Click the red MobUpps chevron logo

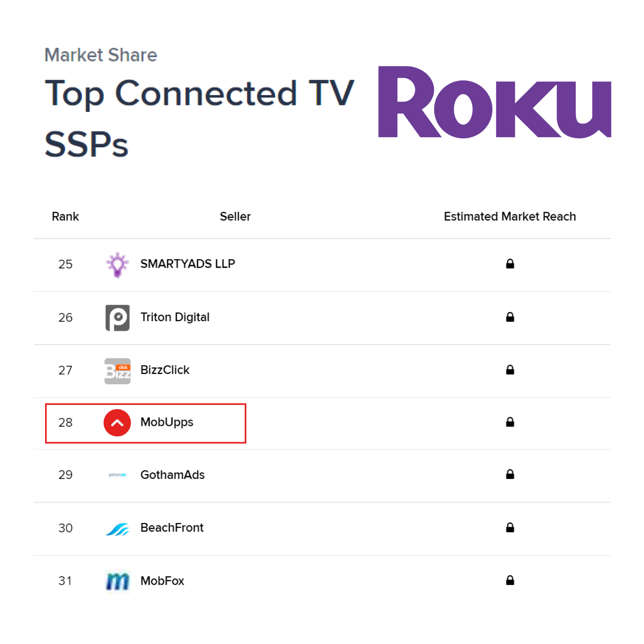pos(117,423)
